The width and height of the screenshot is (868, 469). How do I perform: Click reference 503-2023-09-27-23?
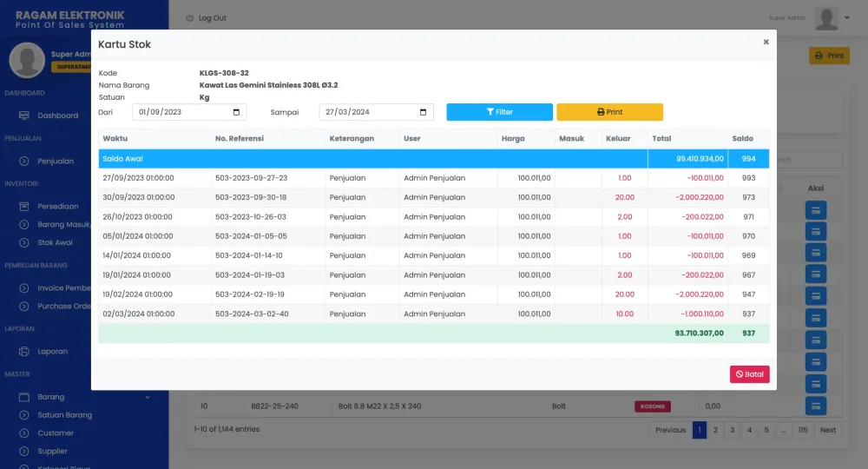(x=251, y=178)
